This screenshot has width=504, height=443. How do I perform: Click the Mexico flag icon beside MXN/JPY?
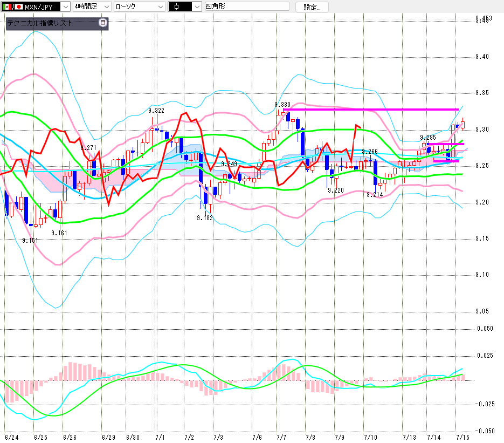click(x=6, y=7)
